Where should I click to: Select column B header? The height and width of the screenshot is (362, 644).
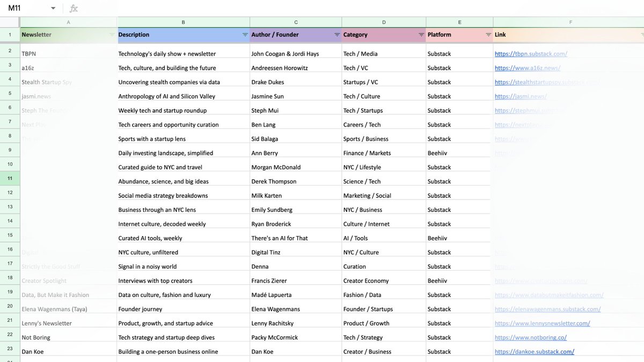(x=184, y=22)
